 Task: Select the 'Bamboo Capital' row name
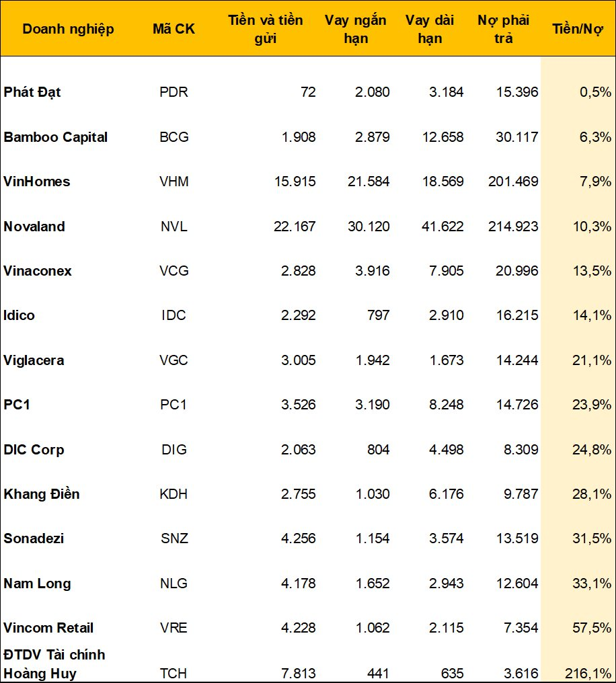(55, 137)
